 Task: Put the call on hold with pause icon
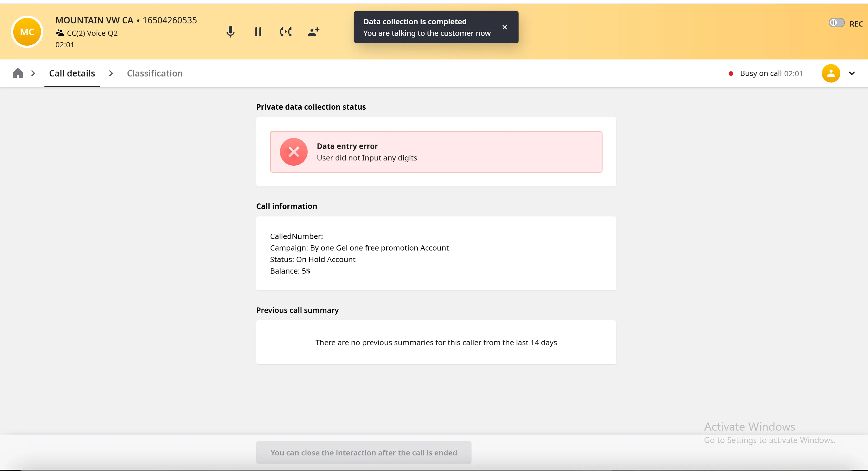258,32
